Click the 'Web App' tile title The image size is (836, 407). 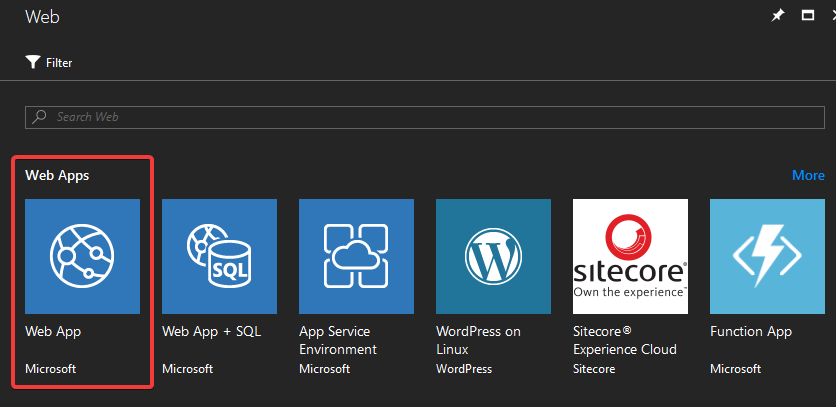53,332
